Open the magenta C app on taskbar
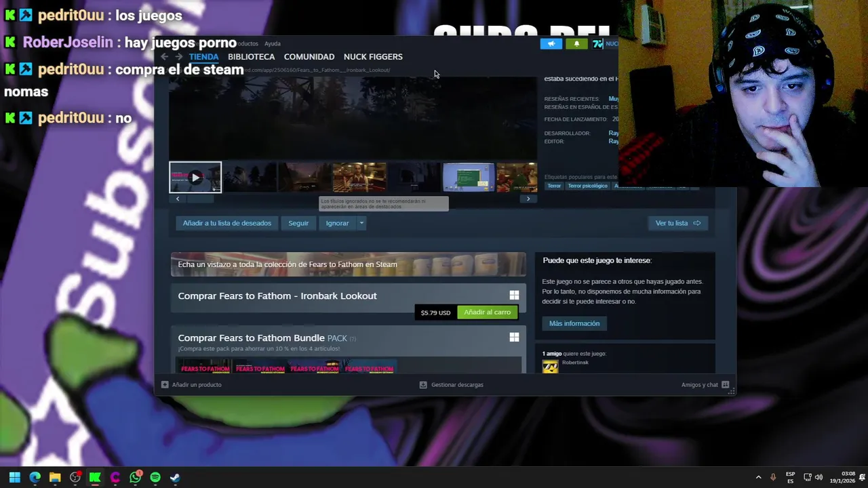Viewport: 868px width, 488px height. (x=115, y=477)
